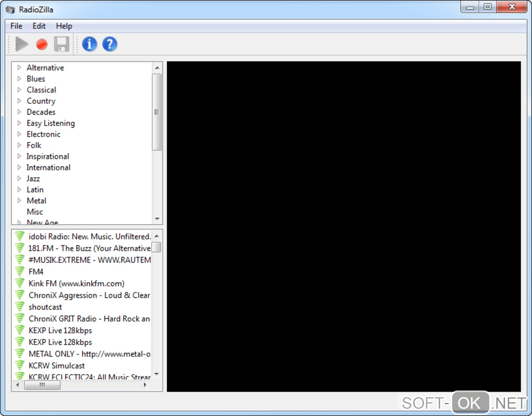This screenshot has width=532, height=416.
Task: Click station list scroll left arrow
Action: coord(18,385)
